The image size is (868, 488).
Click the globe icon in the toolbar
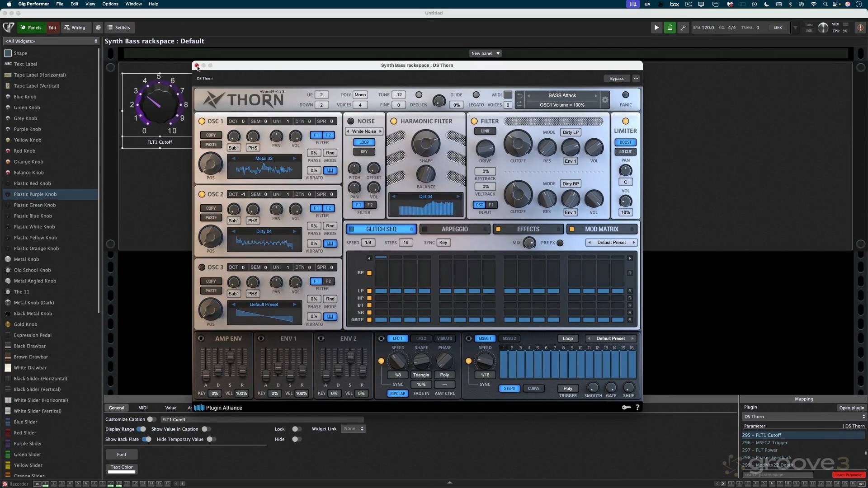point(98,28)
